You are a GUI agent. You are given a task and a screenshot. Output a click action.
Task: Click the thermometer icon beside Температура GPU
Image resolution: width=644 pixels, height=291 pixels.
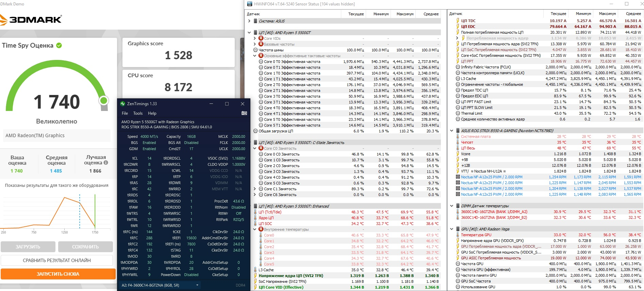click(458, 235)
